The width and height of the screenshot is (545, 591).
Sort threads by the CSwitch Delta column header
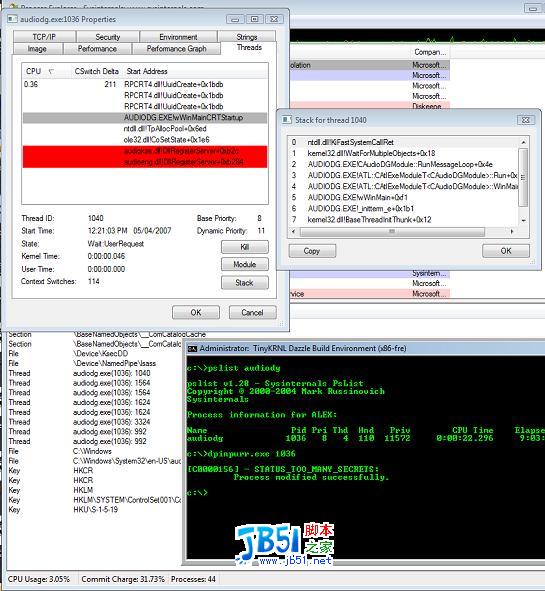96,71
